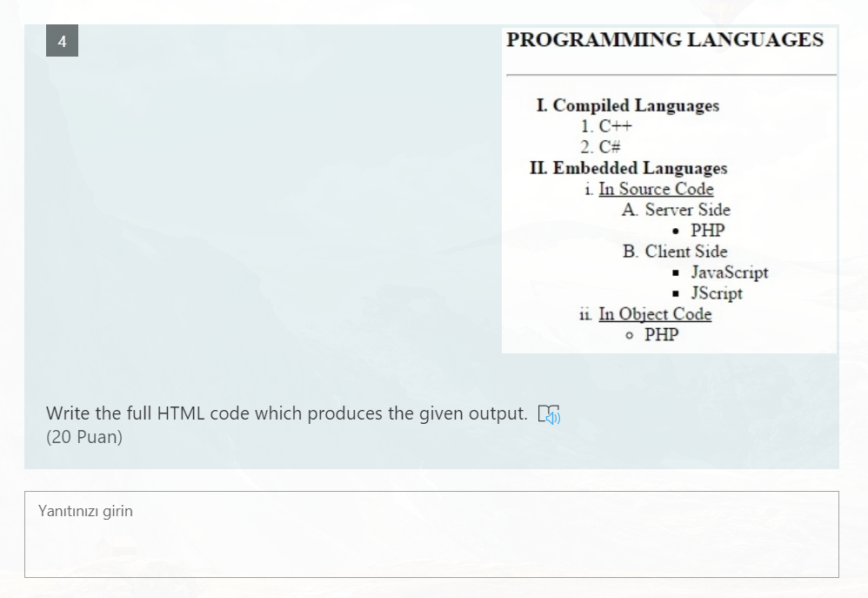Select the JScript bullet item

[718, 293]
